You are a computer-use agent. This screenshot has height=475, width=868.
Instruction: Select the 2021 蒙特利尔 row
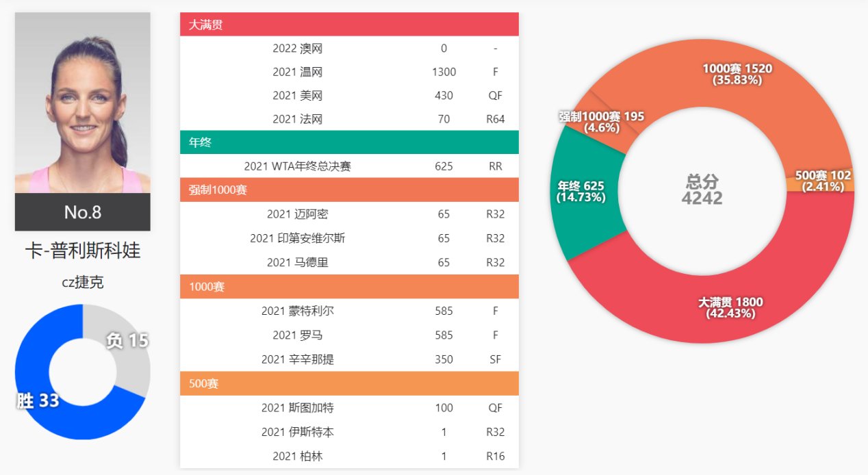click(349, 311)
